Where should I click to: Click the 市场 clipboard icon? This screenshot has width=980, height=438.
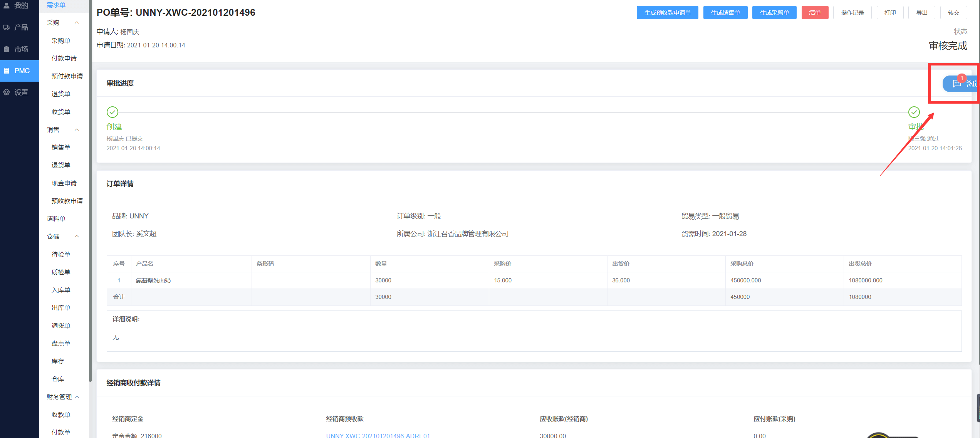(x=7, y=49)
